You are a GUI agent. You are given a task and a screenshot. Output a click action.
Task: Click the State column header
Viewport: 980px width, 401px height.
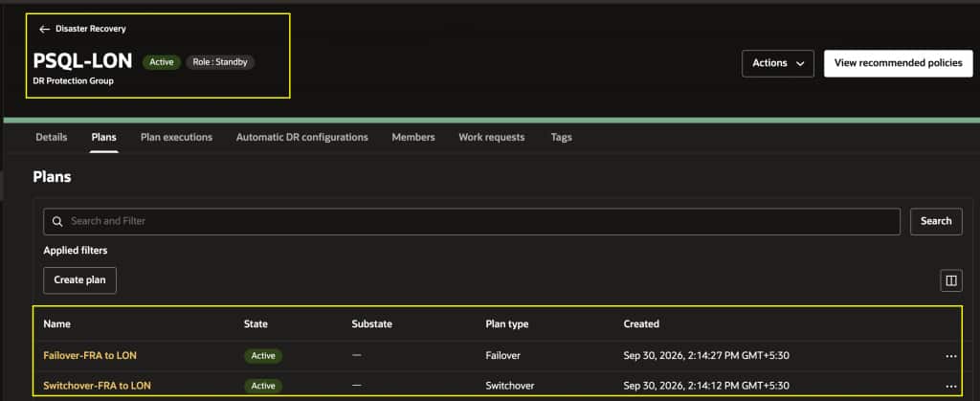256,323
